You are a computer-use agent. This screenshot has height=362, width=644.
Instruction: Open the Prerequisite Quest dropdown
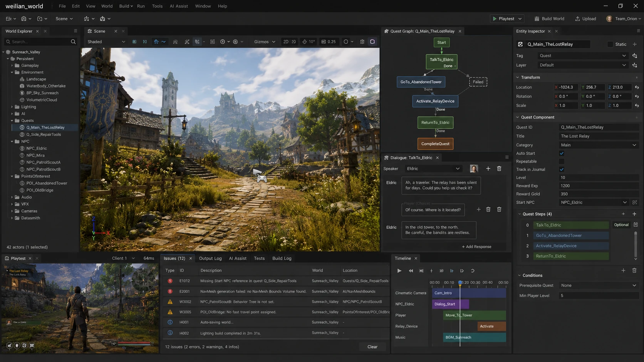(599, 285)
